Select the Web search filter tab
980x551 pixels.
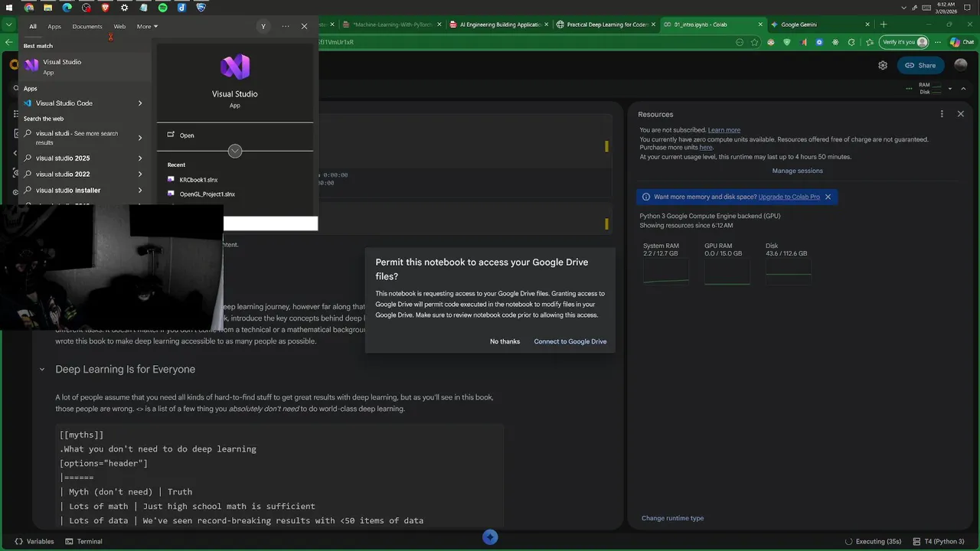(x=119, y=26)
